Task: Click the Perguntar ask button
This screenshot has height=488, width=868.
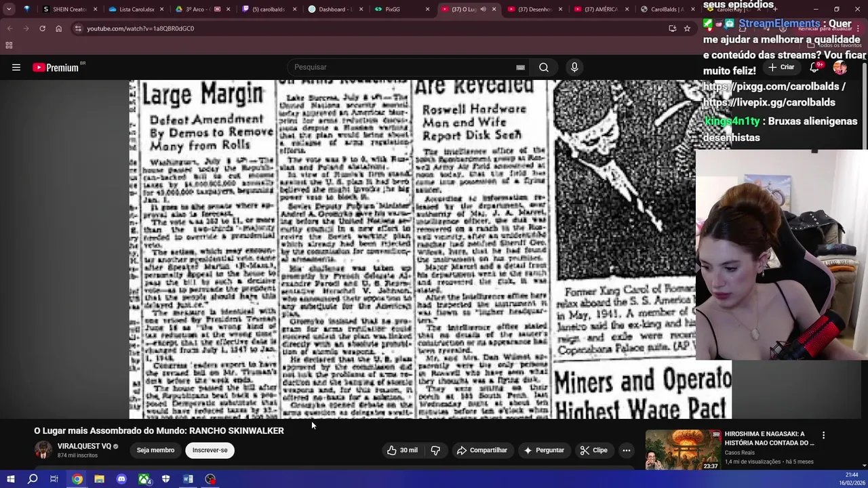Action: click(x=544, y=450)
